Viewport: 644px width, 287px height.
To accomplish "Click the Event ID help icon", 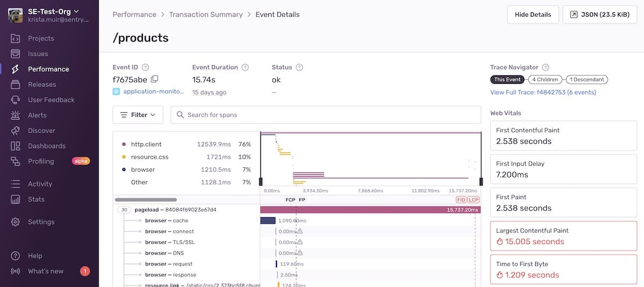I will pyautogui.click(x=145, y=68).
